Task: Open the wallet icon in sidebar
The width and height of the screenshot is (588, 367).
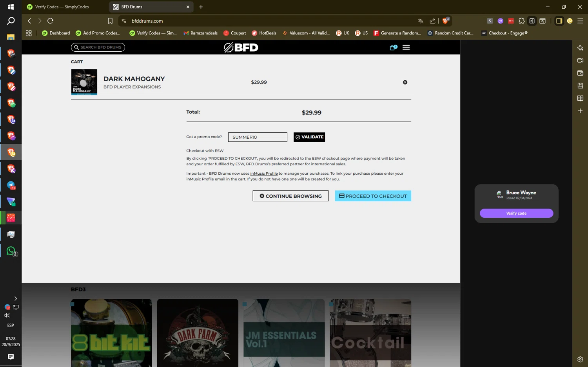Action: coord(580,73)
